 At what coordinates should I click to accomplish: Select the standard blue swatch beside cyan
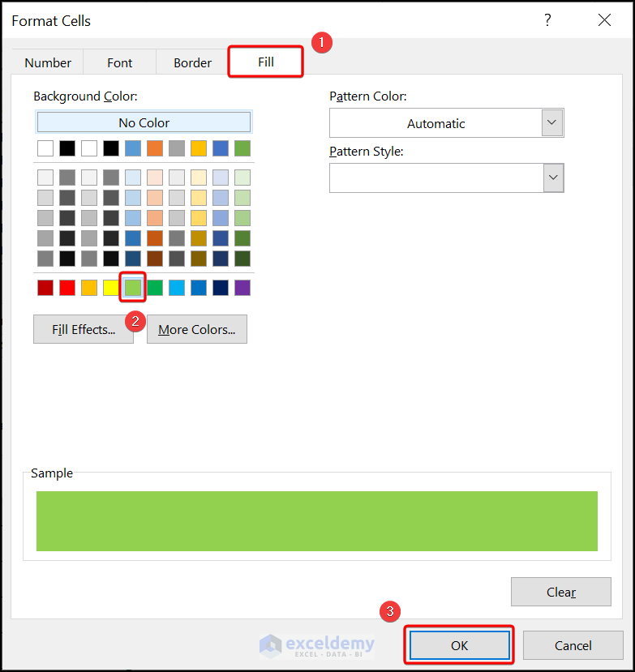pos(199,288)
